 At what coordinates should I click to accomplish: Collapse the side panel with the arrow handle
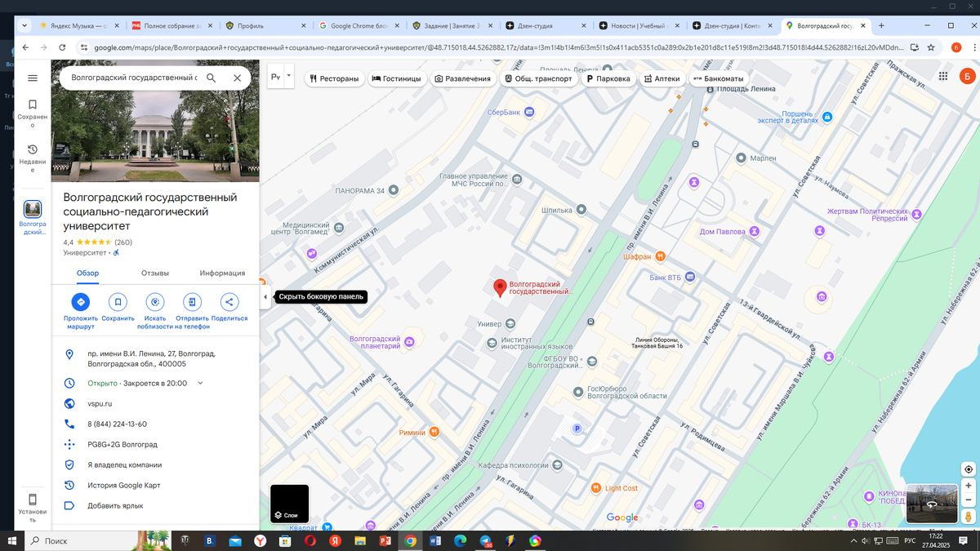(x=265, y=297)
